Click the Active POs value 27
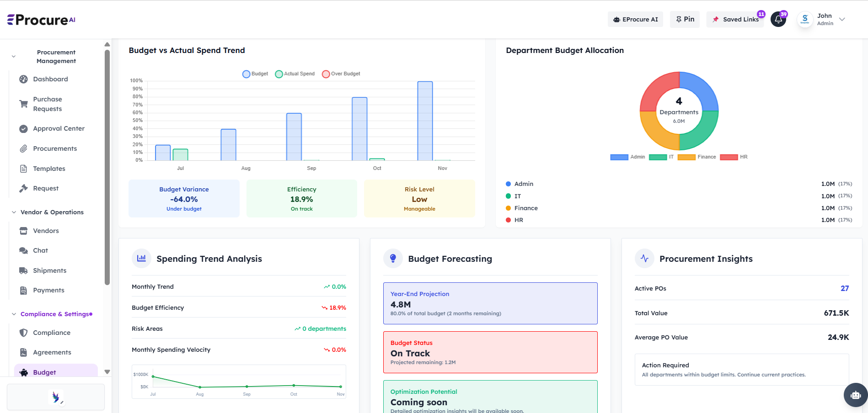This screenshot has width=868, height=413. [845, 288]
